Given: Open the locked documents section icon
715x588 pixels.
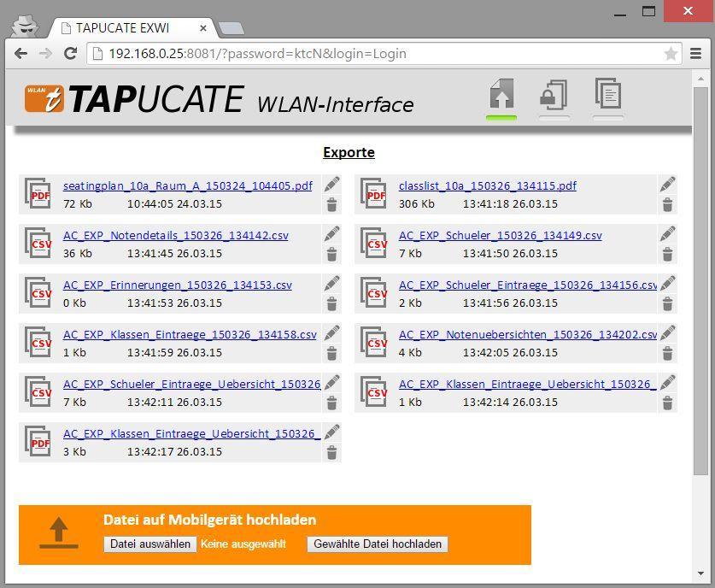Looking at the screenshot, I should point(554,94).
